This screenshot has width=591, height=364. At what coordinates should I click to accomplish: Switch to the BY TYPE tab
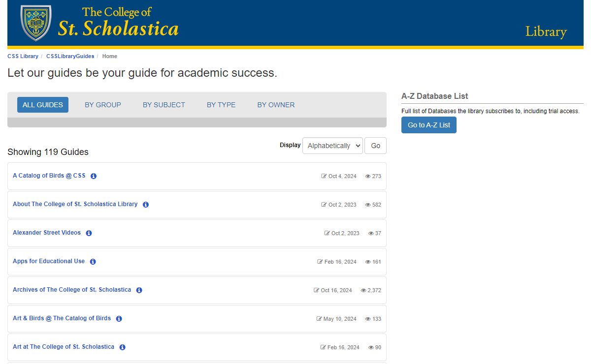tap(221, 105)
